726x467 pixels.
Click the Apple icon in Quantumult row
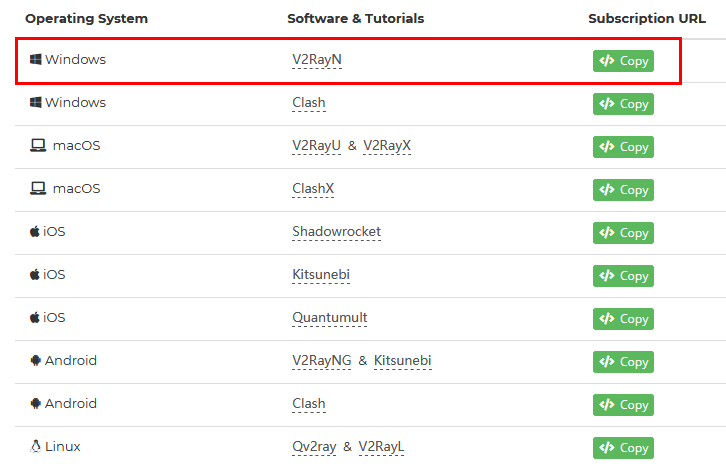click(x=35, y=318)
